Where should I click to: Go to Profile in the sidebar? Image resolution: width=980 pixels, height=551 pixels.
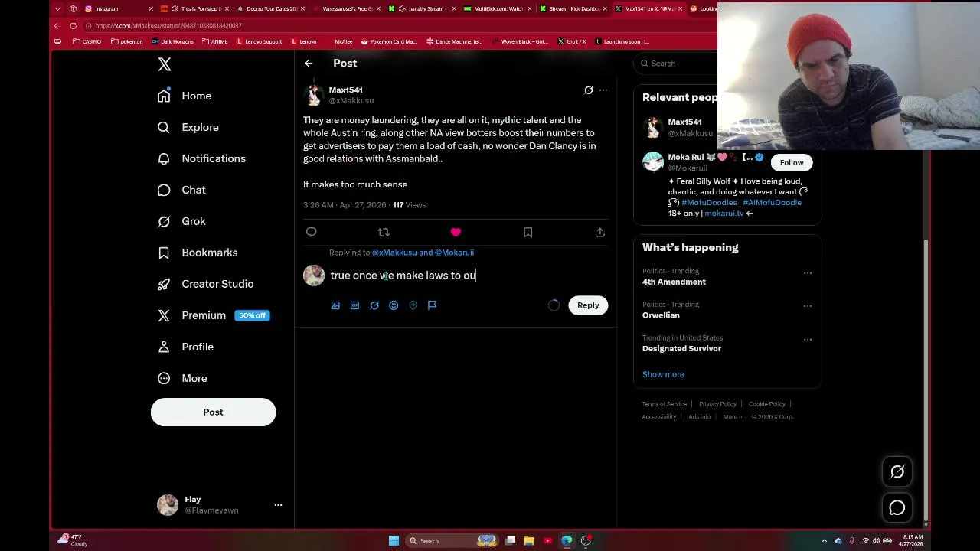tap(185, 347)
